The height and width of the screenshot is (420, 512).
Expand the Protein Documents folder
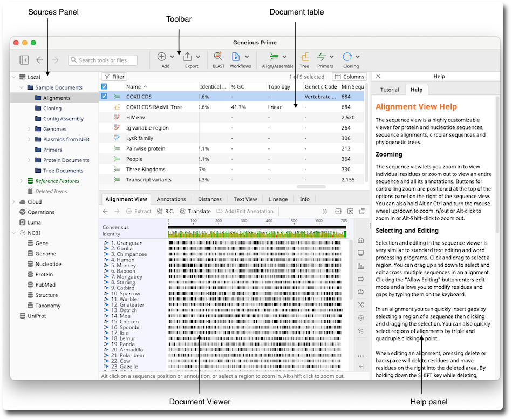tap(29, 160)
